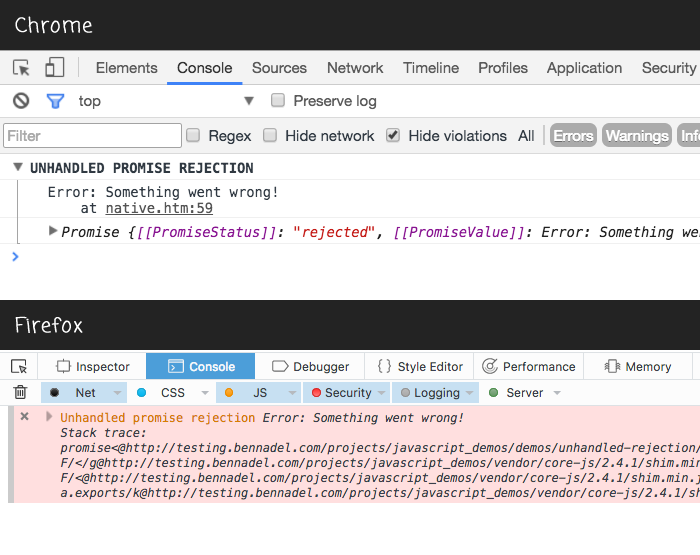
Task: Dismiss Firefox error with X icon
Action: (25, 417)
